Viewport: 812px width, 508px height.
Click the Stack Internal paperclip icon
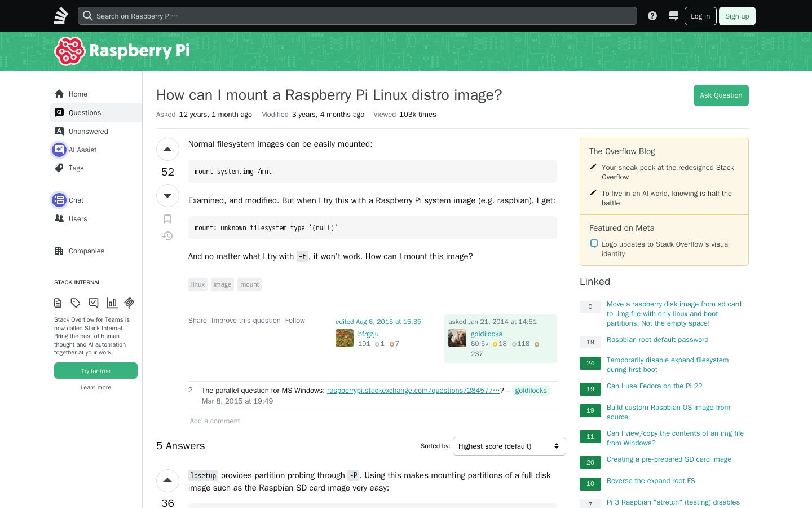129,303
